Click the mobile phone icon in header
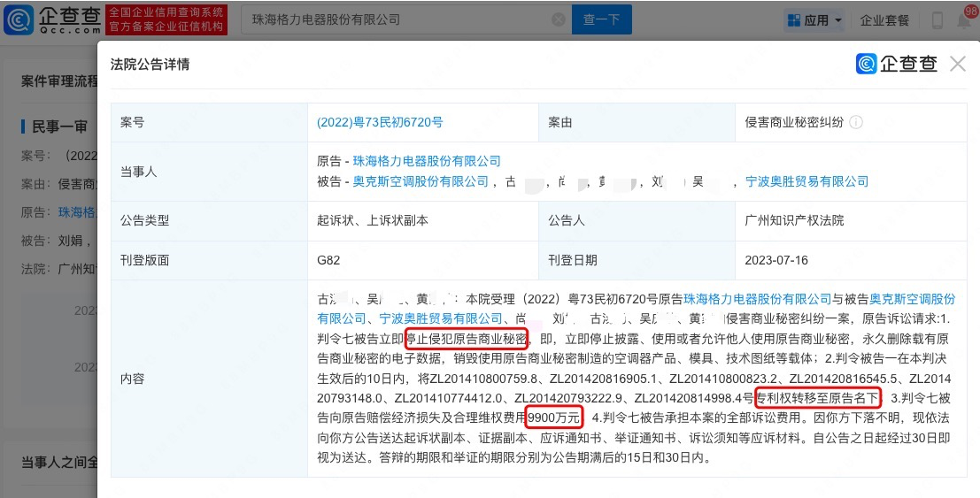The height and width of the screenshot is (498, 980). click(937, 20)
